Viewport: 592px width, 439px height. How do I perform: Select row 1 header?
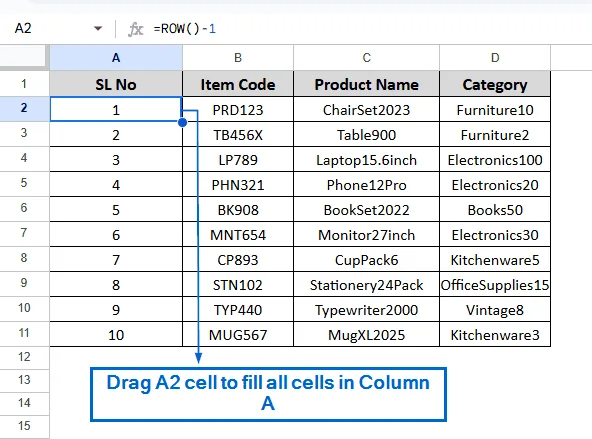pos(24,84)
